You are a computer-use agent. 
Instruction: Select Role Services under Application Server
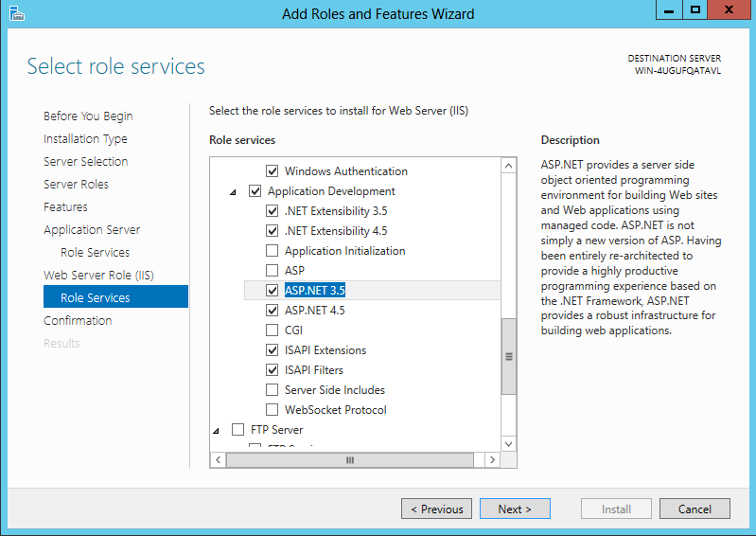pyautogui.click(x=95, y=252)
